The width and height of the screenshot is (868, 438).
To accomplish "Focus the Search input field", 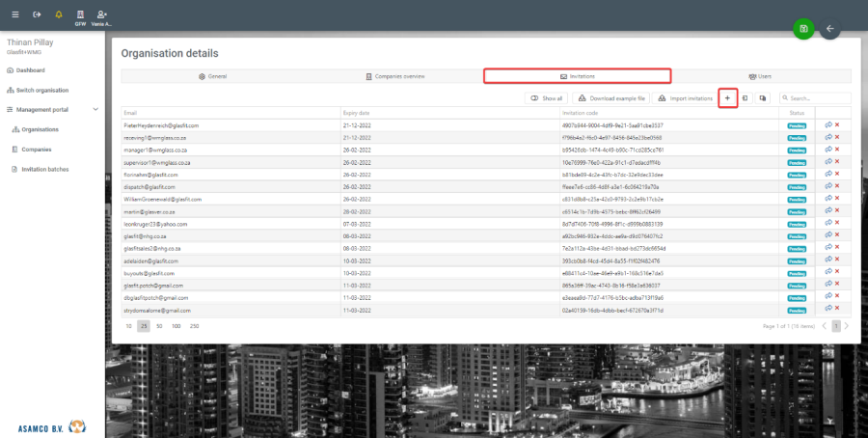I will [x=818, y=98].
